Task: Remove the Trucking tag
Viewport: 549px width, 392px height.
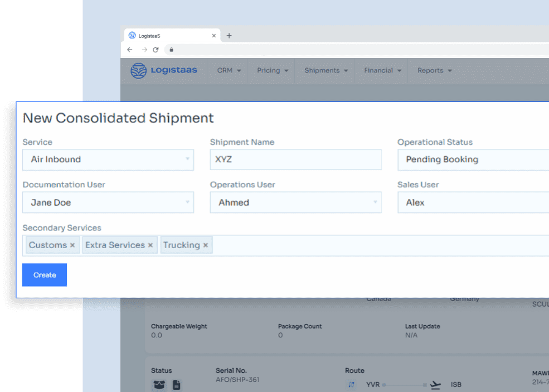Action: pos(206,245)
